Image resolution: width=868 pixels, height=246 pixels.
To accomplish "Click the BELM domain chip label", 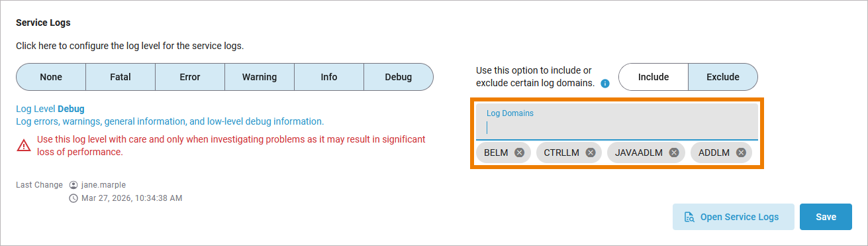I will point(496,153).
